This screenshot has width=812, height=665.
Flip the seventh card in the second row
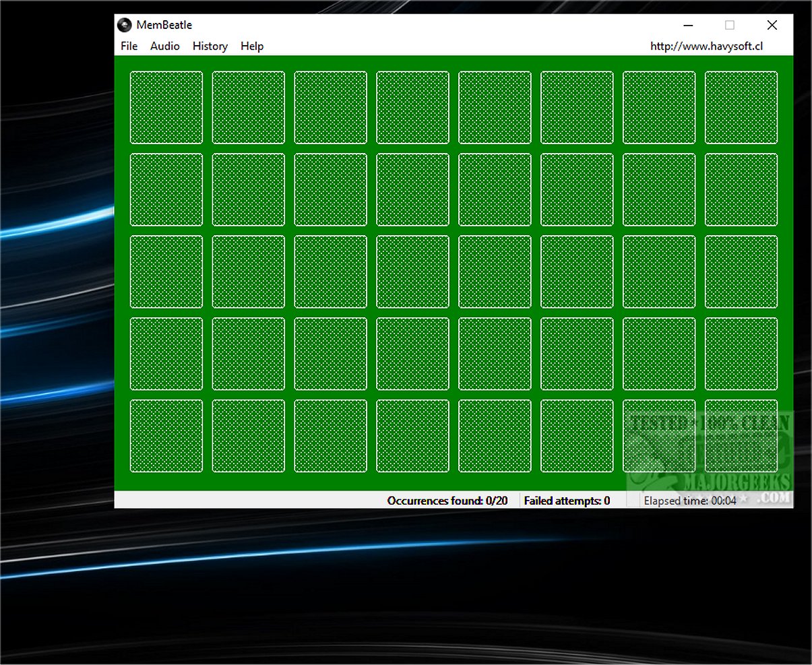point(659,189)
